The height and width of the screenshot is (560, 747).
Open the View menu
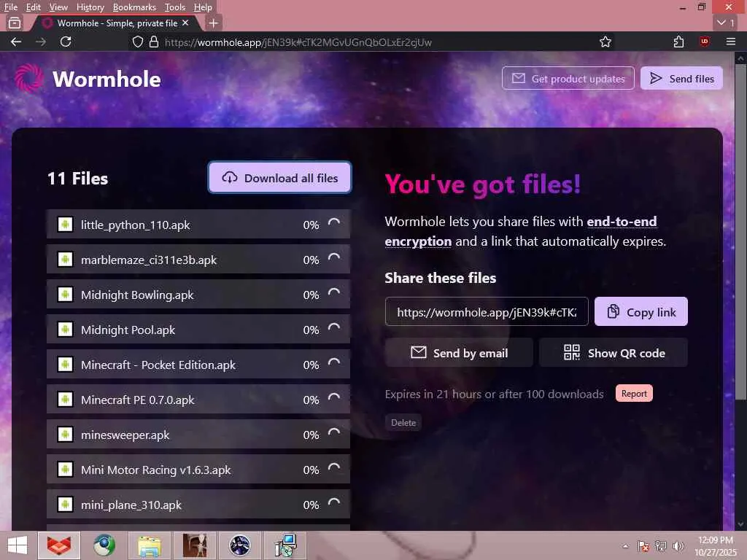tap(58, 7)
